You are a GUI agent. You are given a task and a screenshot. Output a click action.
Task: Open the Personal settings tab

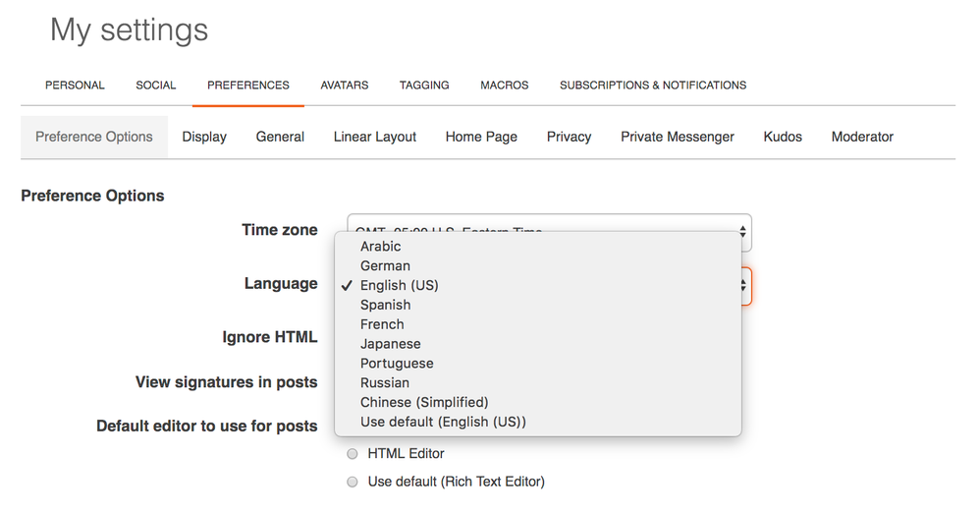click(75, 85)
